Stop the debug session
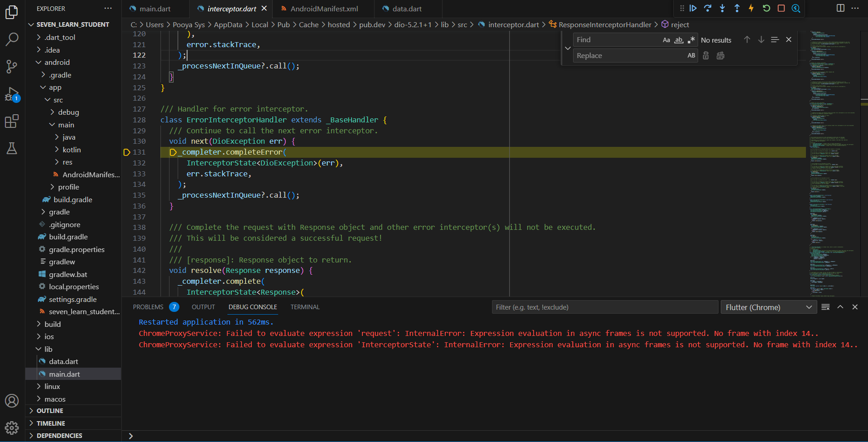Image resolution: width=868 pixels, height=442 pixels. point(781,8)
